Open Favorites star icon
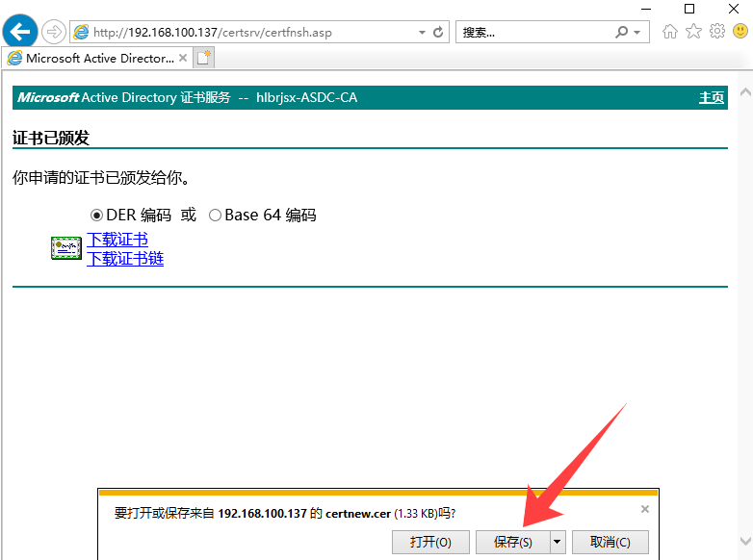The height and width of the screenshot is (560, 753). 693,32
